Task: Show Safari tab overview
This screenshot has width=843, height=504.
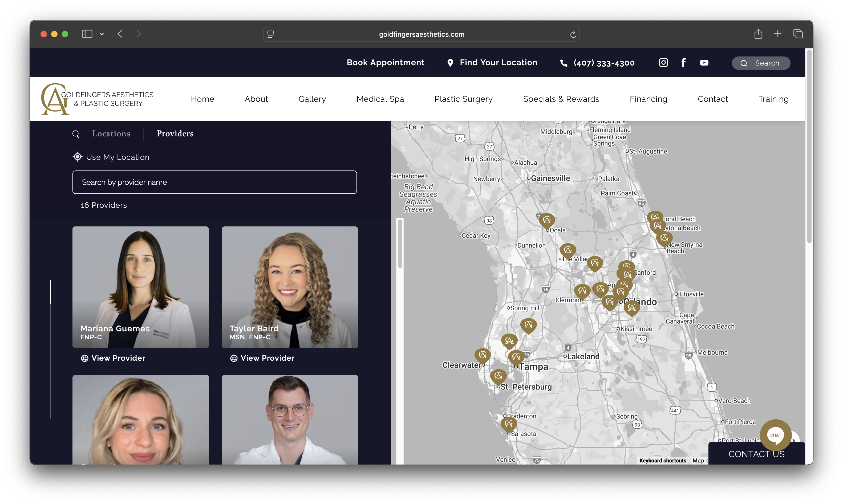Action: coord(798,34)
